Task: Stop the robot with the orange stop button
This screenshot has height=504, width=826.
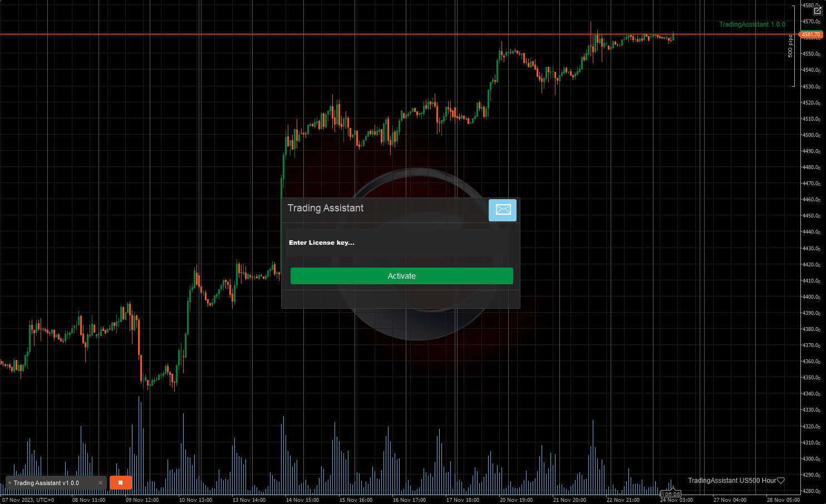Action: [121, 482]
